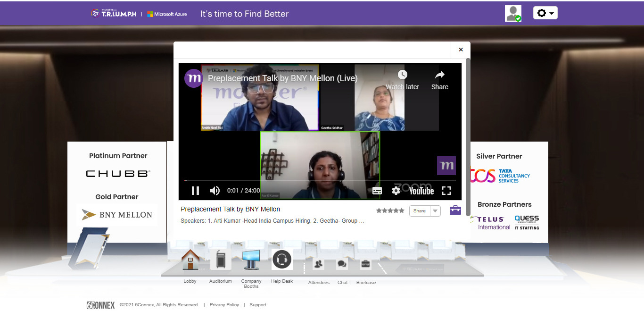
Task: Open the Support link
Action: [x=258, y=305]
